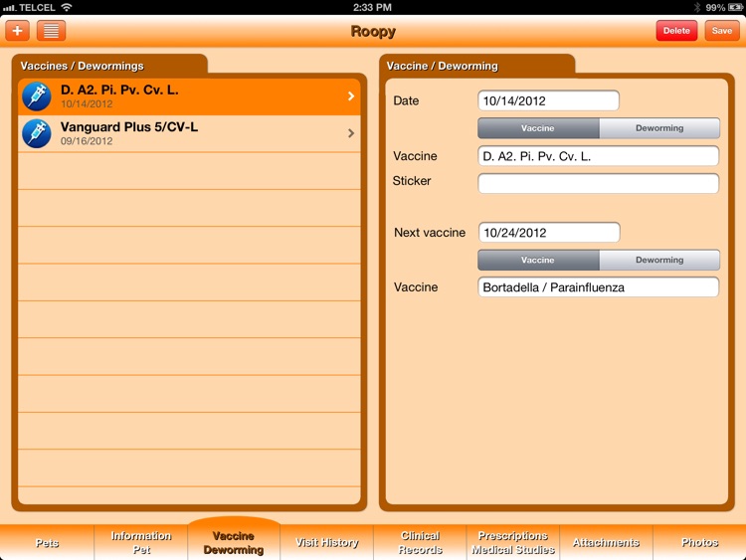The width and height of the screenshot is (746, 560).
Task: Edit the Bortadella / Parainfluenza field
Action: pyautogui.click(x=598, y=286)
